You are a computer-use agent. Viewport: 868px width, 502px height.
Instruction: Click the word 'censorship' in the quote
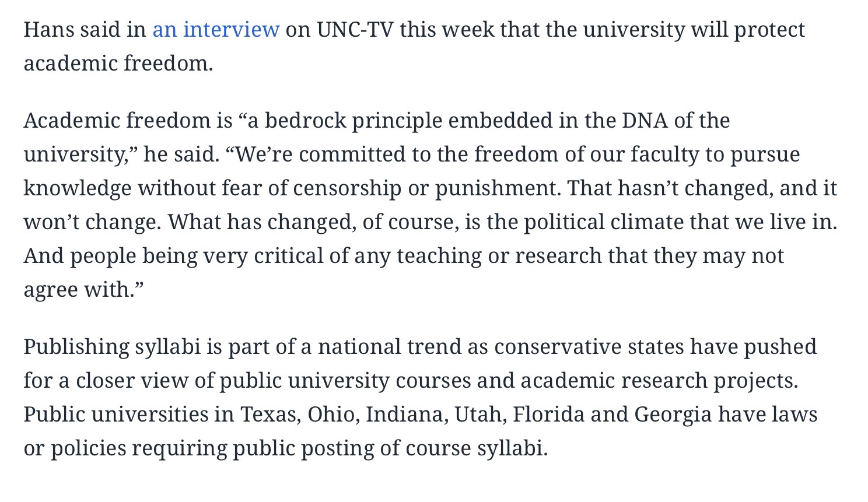347,188
